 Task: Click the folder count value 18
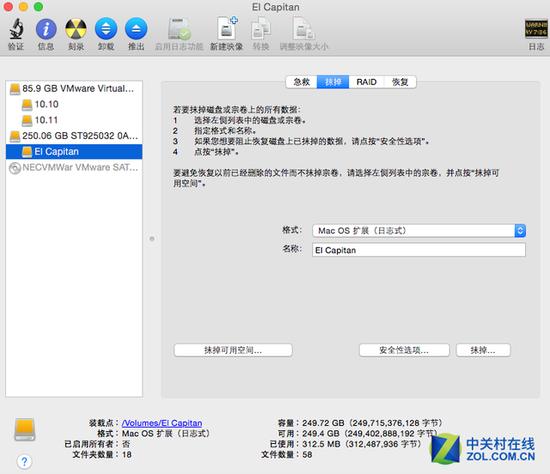coord(127,455)
